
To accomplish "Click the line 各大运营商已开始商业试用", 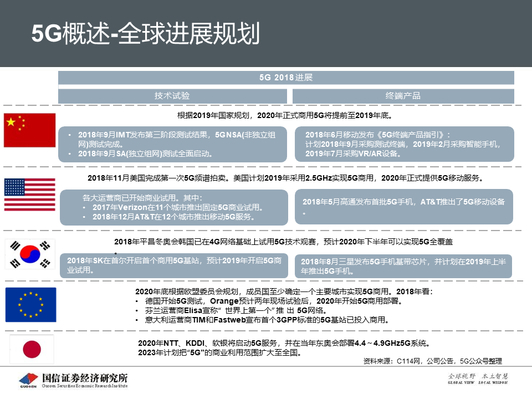I will 142,198.
